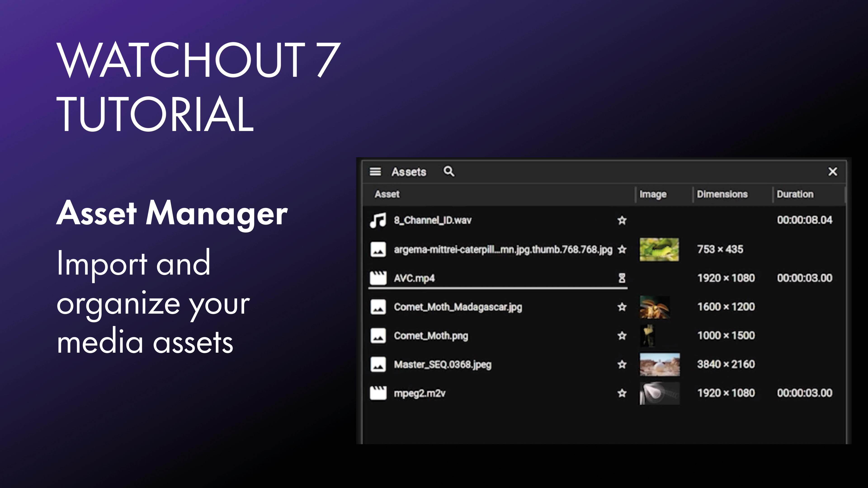Toggle the star for Comet_Moth_Madagascar.jpg
This screenshot has height=488, width=868.
coord(622,307)
